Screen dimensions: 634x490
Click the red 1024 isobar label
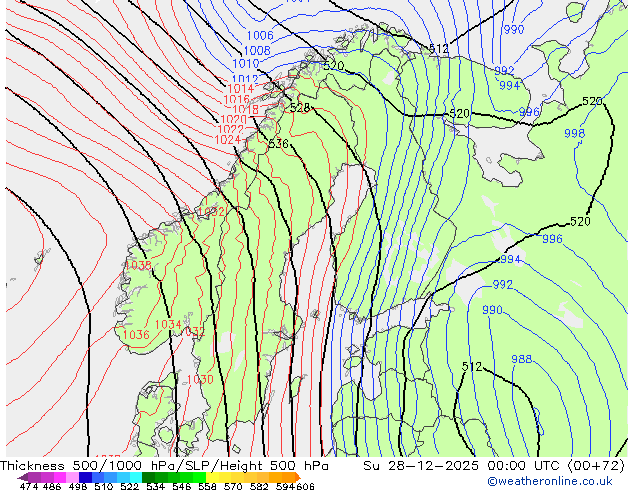tap(228, 139)
